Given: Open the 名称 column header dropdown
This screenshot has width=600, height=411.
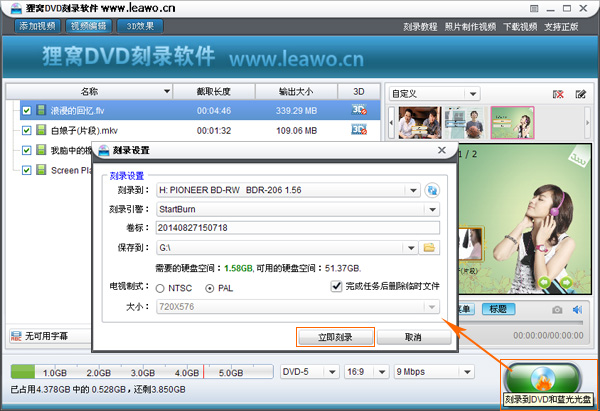Looking at the screenshot, I should 166,91.
